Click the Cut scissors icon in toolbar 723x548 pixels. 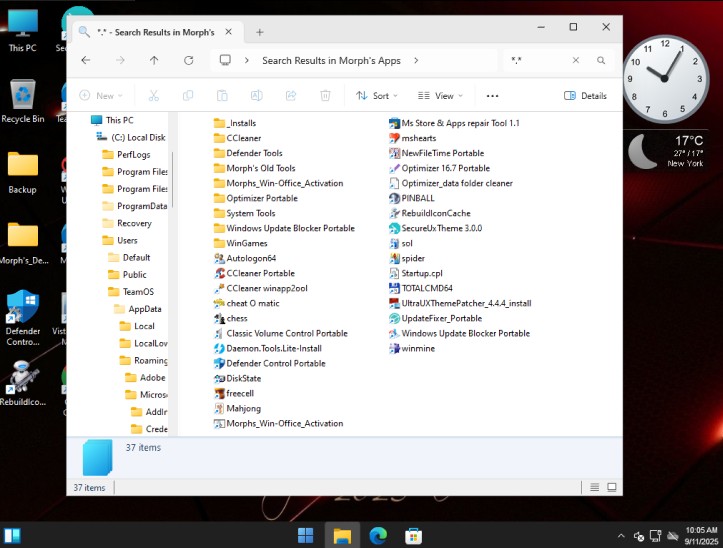click(x=154, y=95)
